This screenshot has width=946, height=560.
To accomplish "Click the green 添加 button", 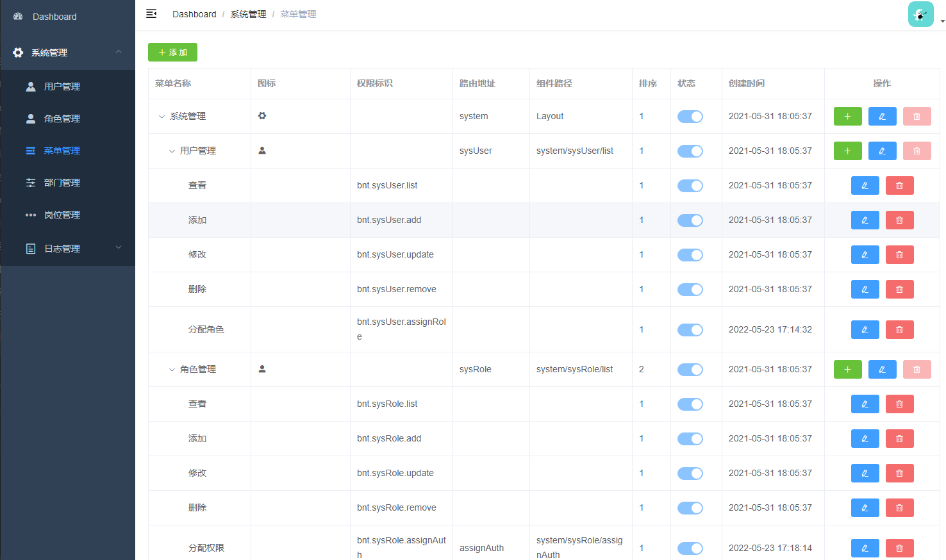I will point(172,53).
